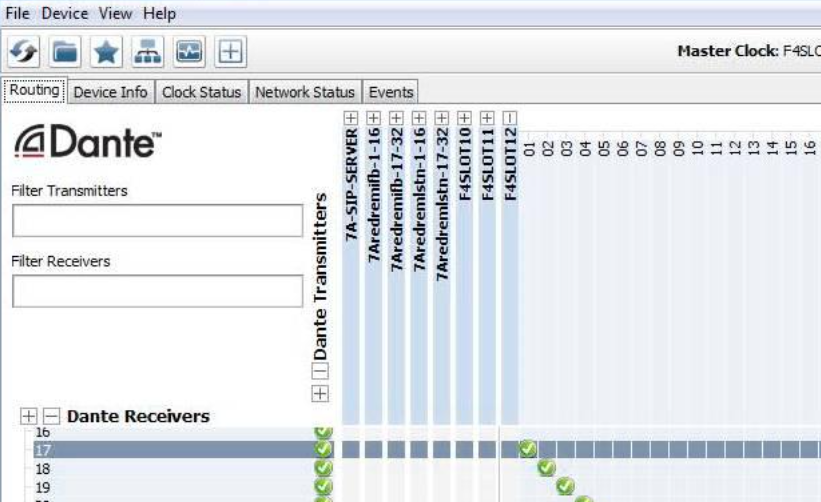Click transmit channel 01 column header

[x=529, y=149]
